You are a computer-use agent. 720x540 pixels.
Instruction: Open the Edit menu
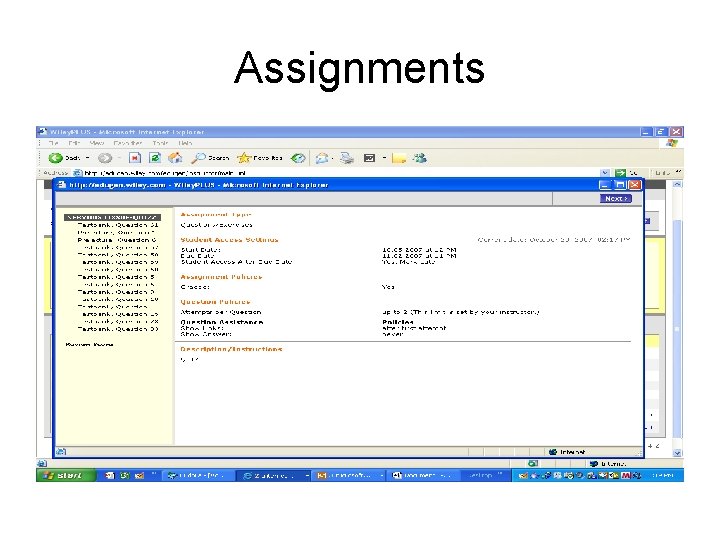[74, 143]
